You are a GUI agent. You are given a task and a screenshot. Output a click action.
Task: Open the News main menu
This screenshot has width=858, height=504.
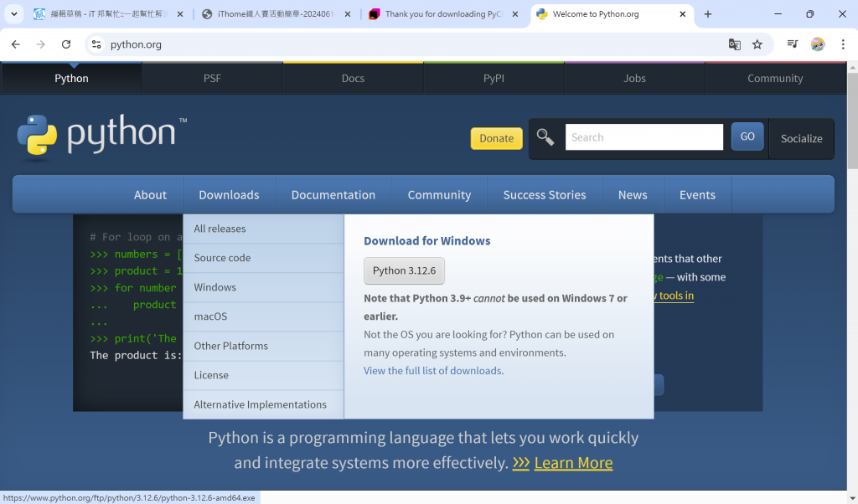pyautogui.click(x=633, y=194)
